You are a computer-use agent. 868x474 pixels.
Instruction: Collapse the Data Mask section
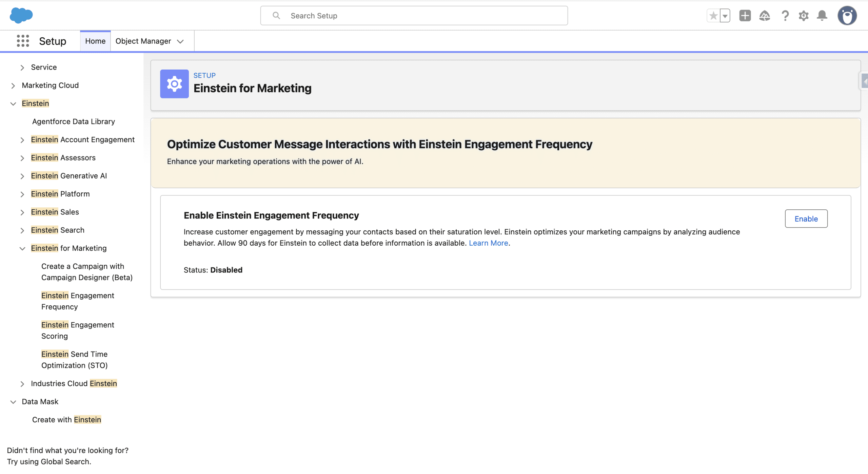click(x=13, y=402)
